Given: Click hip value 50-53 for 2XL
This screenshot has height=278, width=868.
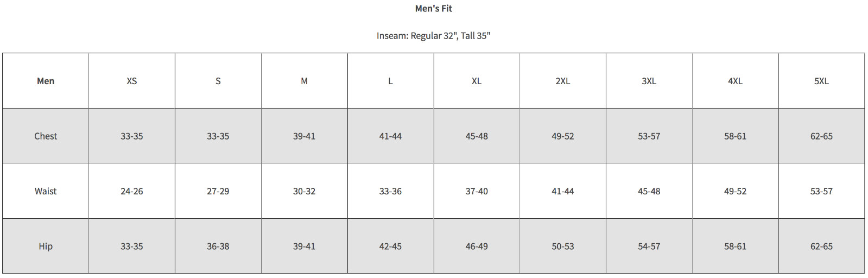Looking at the screenshot, I should point(563,247).
